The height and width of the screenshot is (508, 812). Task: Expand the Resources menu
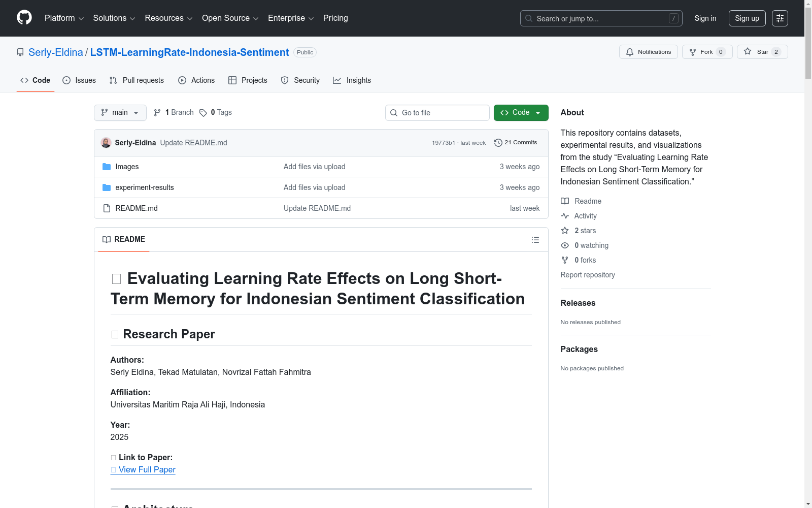(x=168, y=18)
